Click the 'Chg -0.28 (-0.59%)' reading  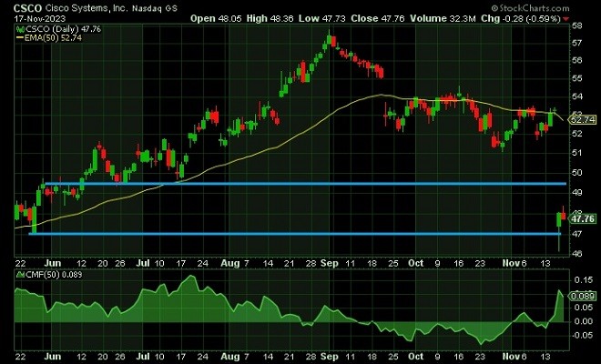[x=521, y=18]
